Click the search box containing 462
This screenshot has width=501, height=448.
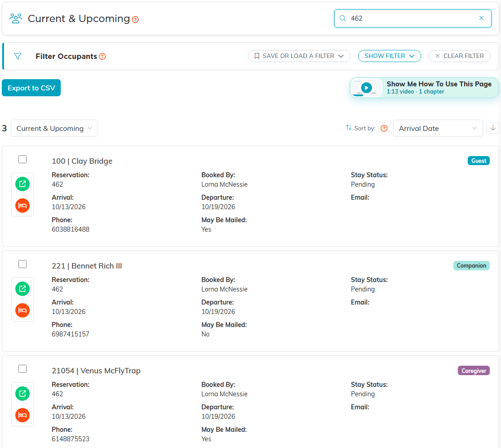click(412, 18)
